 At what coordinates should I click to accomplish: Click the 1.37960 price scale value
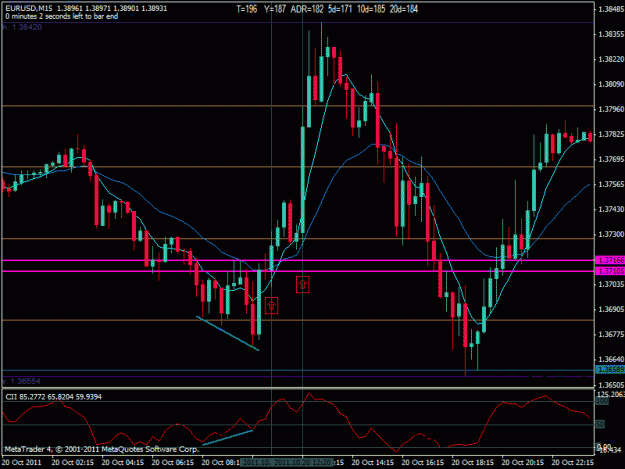(x=611, y=109)
